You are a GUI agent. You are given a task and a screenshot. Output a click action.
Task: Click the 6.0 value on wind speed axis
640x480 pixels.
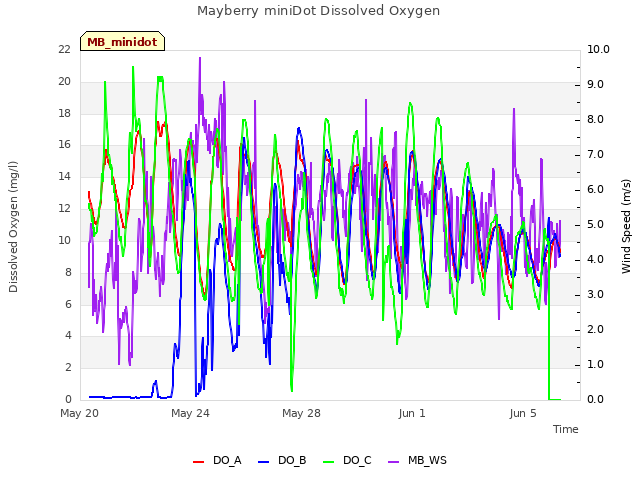point(595,189)
